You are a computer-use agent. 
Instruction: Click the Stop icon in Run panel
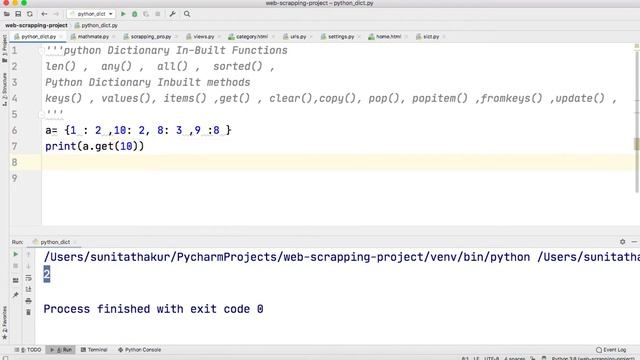click(16, 266)
